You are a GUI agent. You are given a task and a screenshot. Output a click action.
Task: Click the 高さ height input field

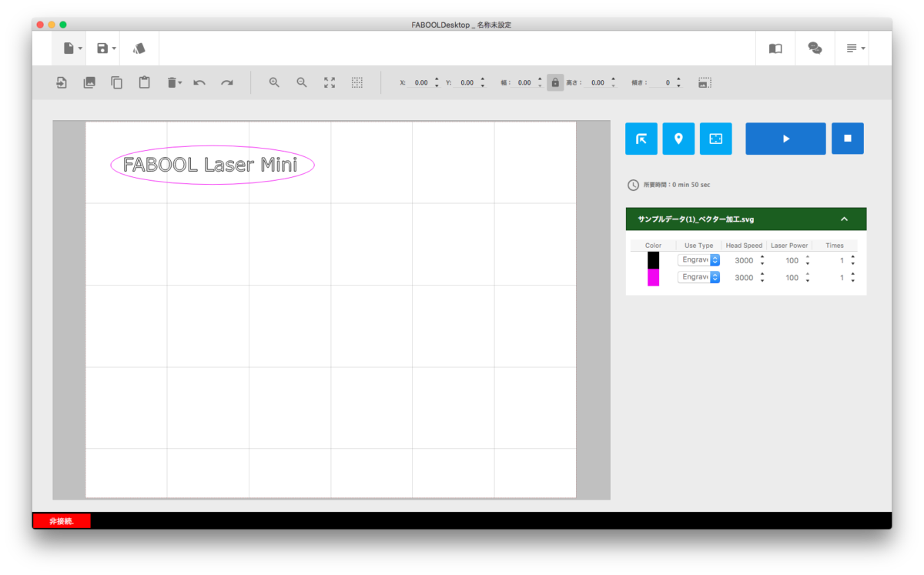(x=597, y=82)
